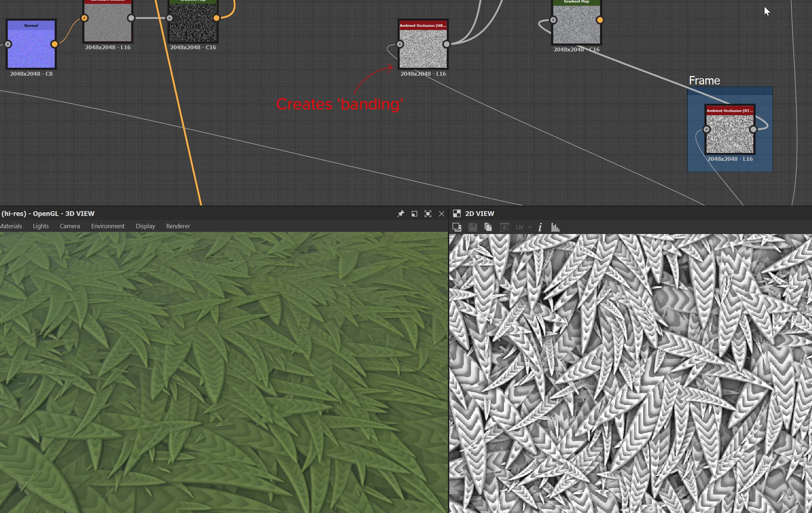Open the Environment menu

click(108, 226)
